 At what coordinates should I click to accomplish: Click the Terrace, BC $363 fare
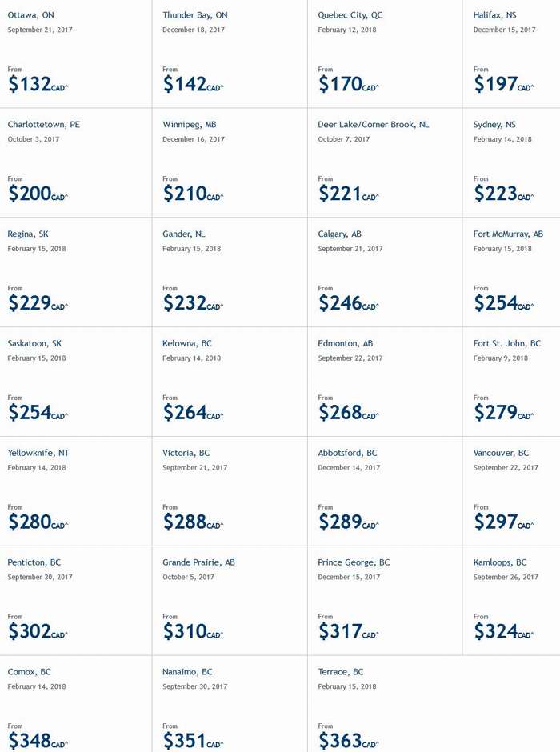click(x=349, y=740)
